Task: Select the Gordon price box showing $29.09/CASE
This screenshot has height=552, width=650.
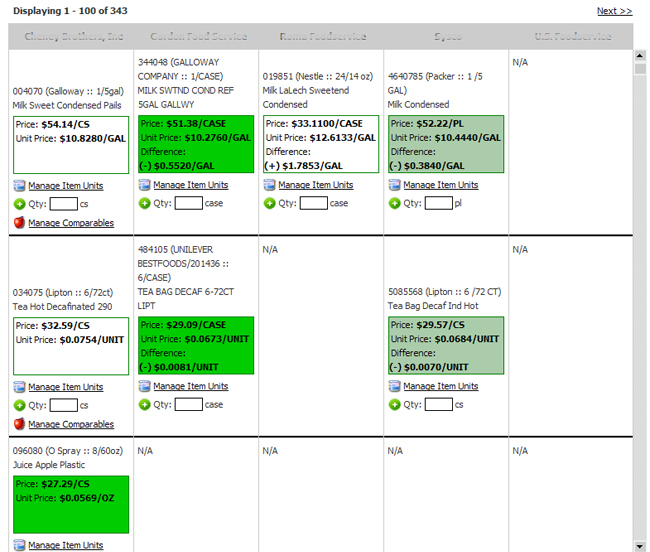Action: (196, 346)
